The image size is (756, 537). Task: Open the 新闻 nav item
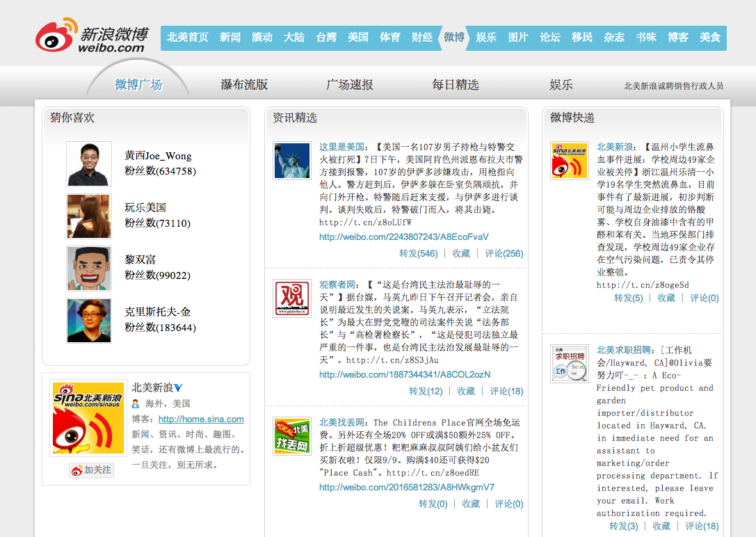coord(230,37)
